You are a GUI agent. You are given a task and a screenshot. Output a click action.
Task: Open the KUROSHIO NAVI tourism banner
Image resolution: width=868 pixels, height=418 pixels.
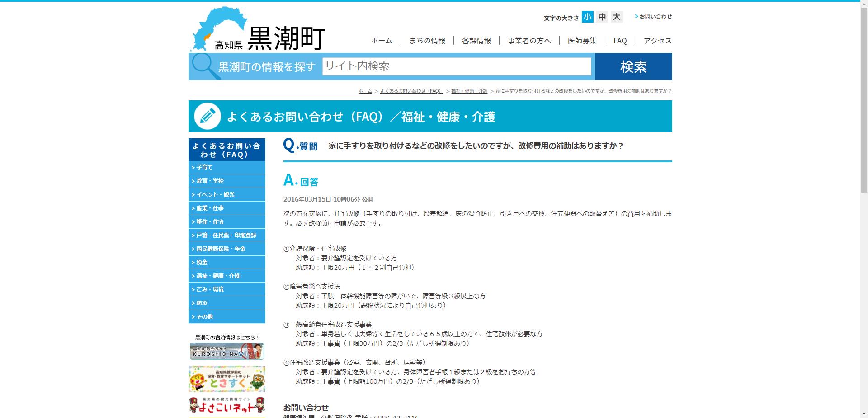(x=226, y=351)
